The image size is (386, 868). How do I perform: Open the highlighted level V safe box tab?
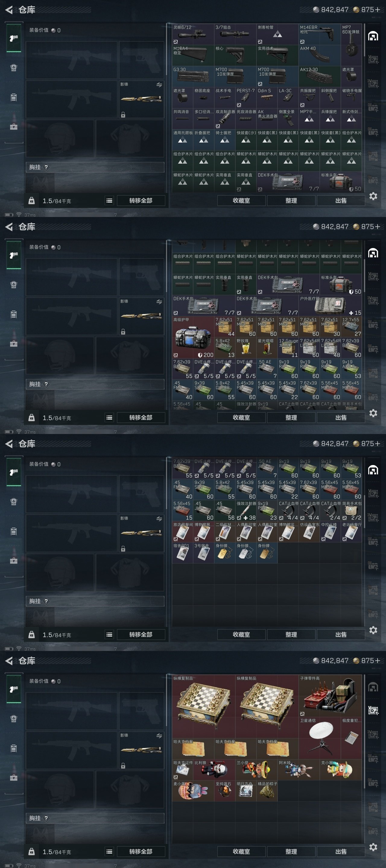pyautogui.click(x=373, y=711)
